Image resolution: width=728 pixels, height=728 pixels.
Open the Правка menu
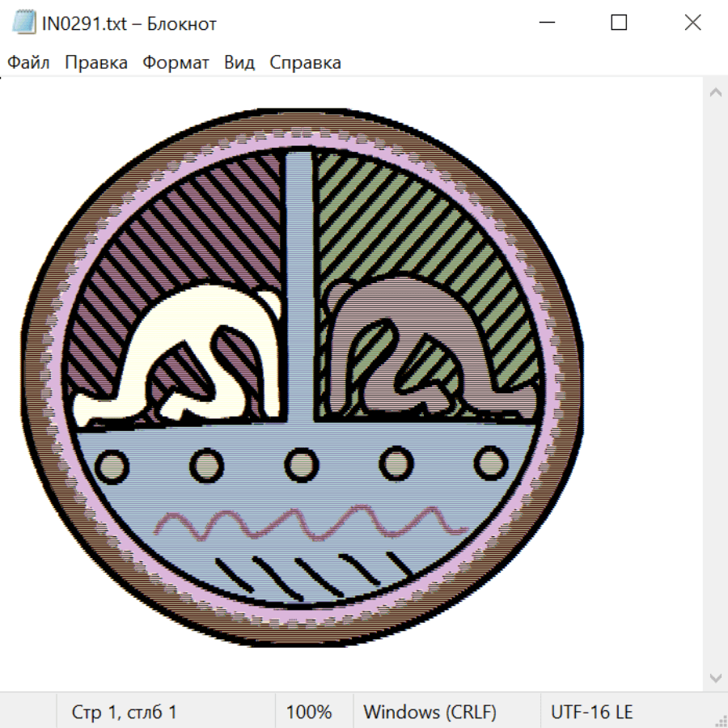click(95, 63)
